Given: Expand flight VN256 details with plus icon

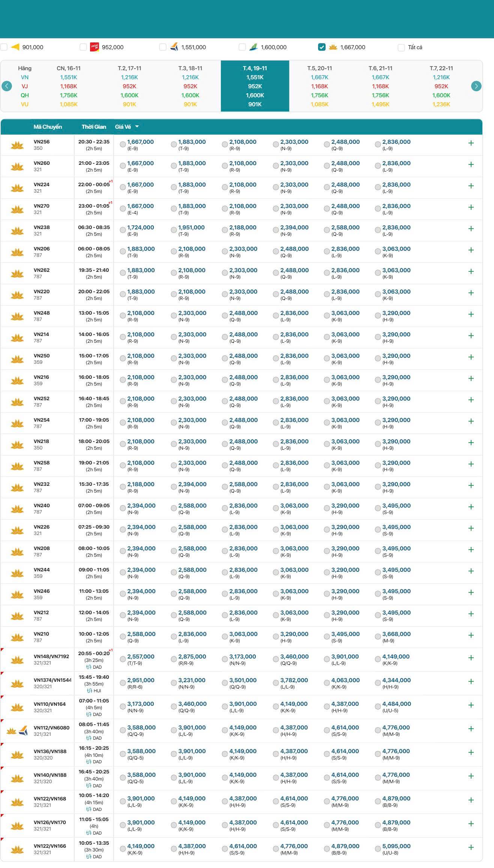Looking at the screenshot, I should [471, 143].
